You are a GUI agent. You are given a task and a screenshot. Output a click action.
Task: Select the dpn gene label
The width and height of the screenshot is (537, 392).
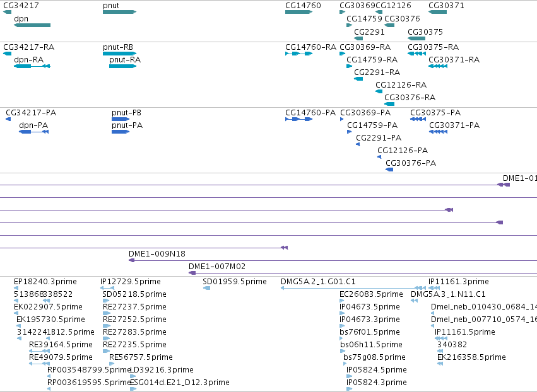21,19
